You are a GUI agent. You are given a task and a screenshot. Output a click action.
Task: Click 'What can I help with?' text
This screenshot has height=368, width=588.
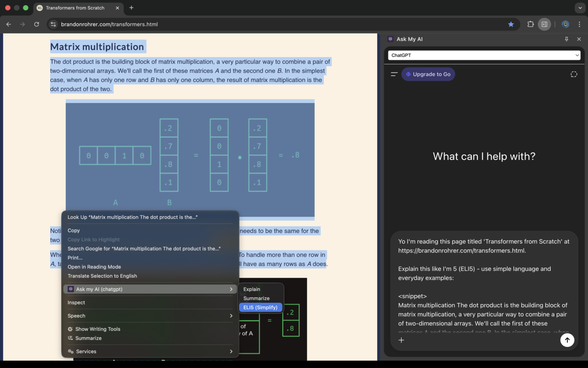point(484,156)
